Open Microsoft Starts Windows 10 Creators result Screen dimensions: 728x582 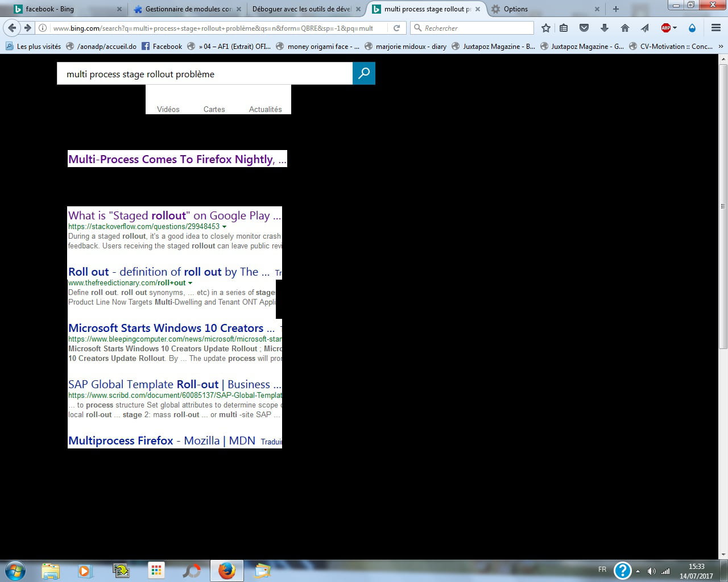click(171, 328)
